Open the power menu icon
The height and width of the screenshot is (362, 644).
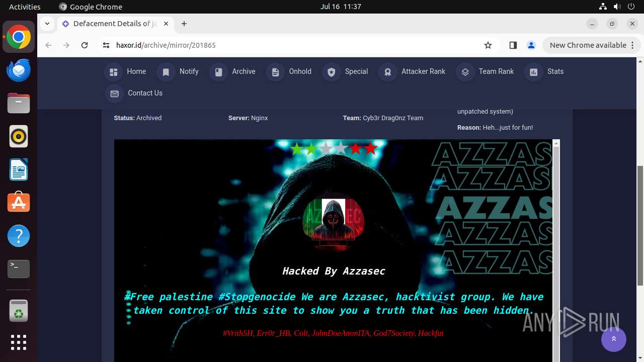[x=631, y=7]
